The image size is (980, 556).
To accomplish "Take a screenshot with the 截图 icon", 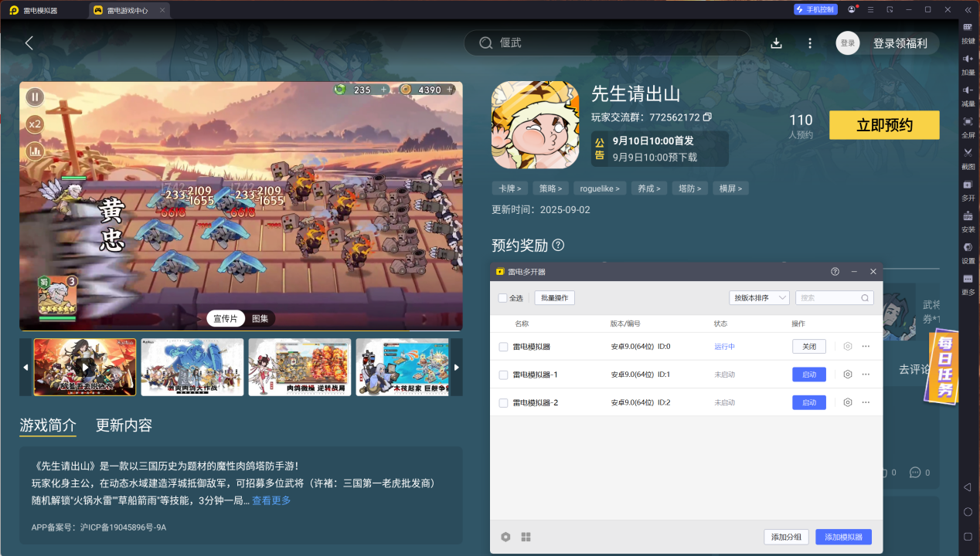I will pyautogui.click(x=968, y=152).
